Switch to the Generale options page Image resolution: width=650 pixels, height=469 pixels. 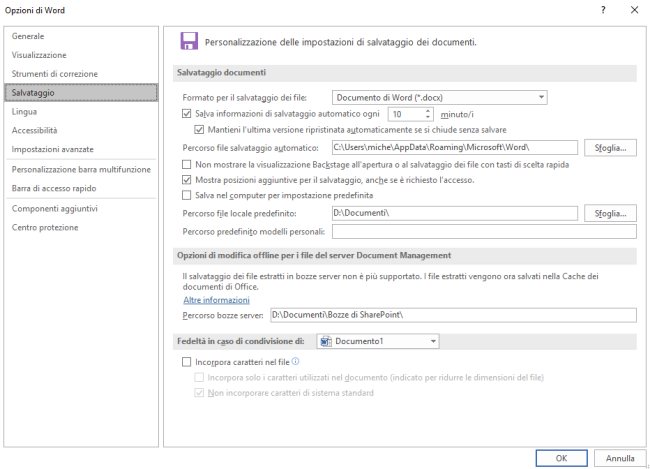28,36
